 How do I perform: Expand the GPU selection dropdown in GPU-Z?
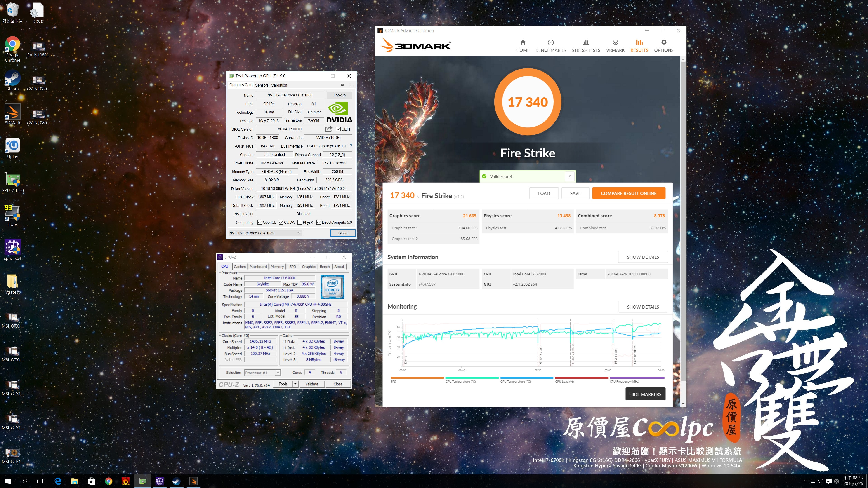[x=299, y=233]
